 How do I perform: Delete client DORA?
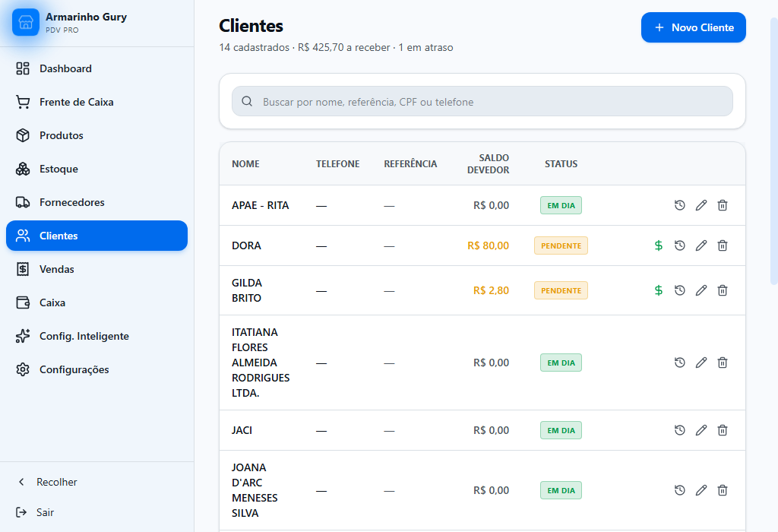click(x=723, y=245)
